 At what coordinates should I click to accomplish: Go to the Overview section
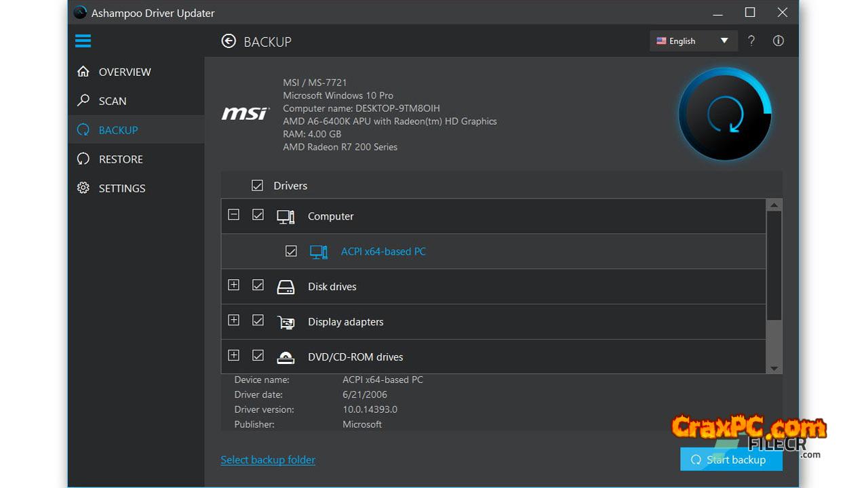(125, 72)
